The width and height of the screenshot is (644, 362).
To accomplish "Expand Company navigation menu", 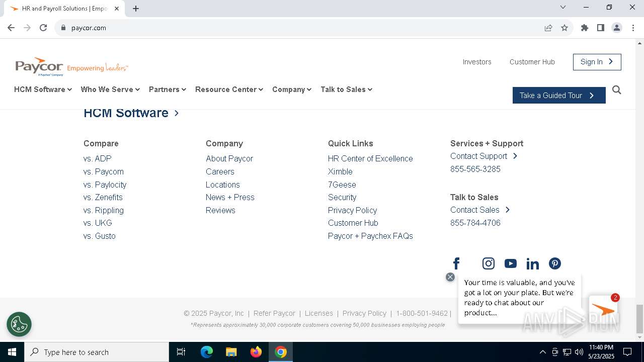I will (x=292, y=89).
